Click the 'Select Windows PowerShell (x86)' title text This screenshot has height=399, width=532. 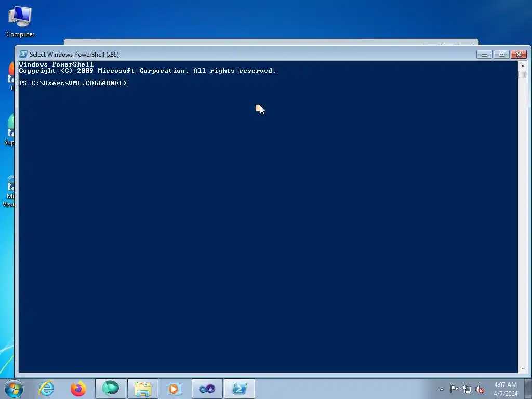pos(74,54)
